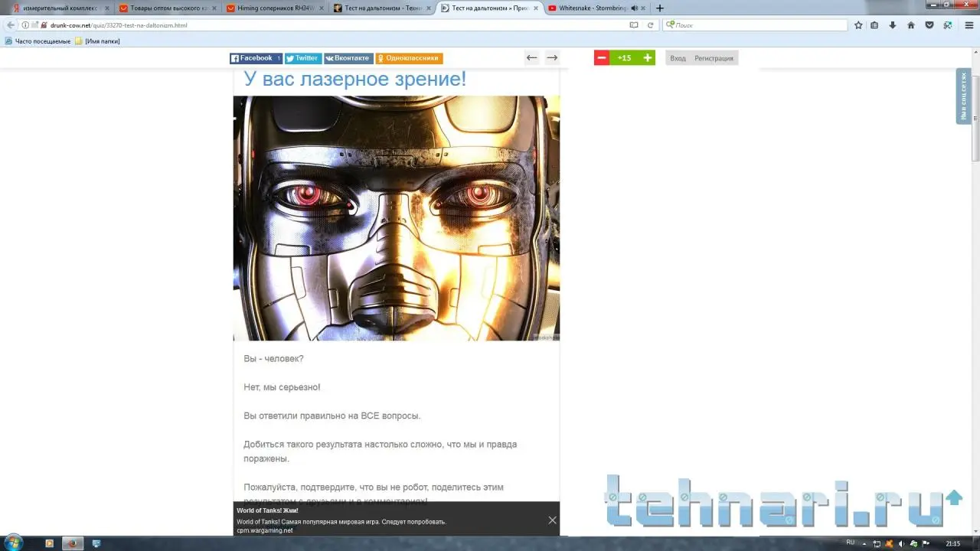
Task: Mute the Whitesnake tab audio icon
Action: coord(634,8)
